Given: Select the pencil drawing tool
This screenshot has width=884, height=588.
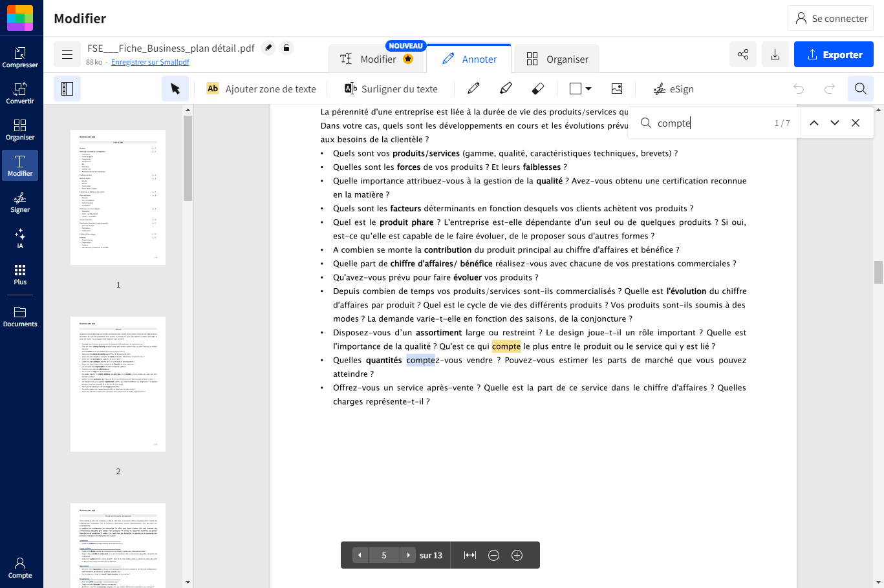Looking at the screenshot, I should pyautogui.click(x=473, y=89).
